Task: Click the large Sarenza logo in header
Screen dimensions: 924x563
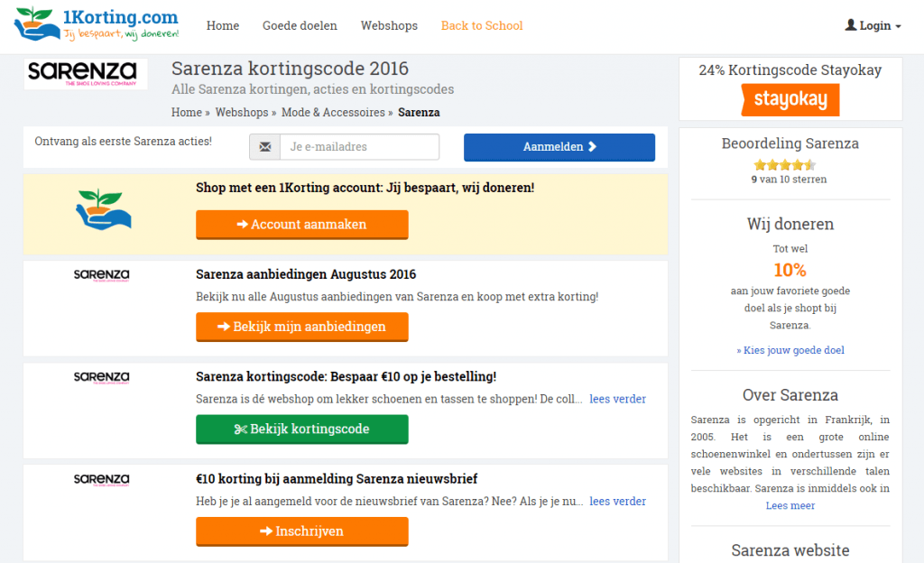Action: [x=86, y=74]
